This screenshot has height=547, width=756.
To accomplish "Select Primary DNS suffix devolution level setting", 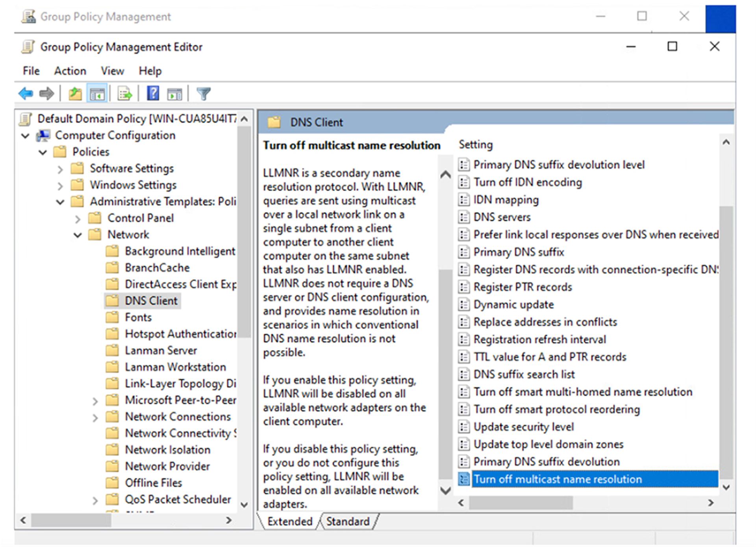I will click(559, 165).
